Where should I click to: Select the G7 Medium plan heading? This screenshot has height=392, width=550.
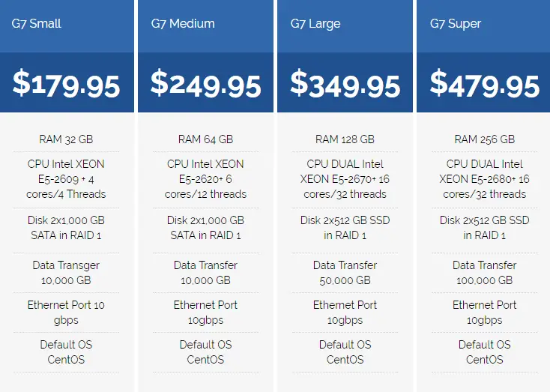click(x=183, y=23)
